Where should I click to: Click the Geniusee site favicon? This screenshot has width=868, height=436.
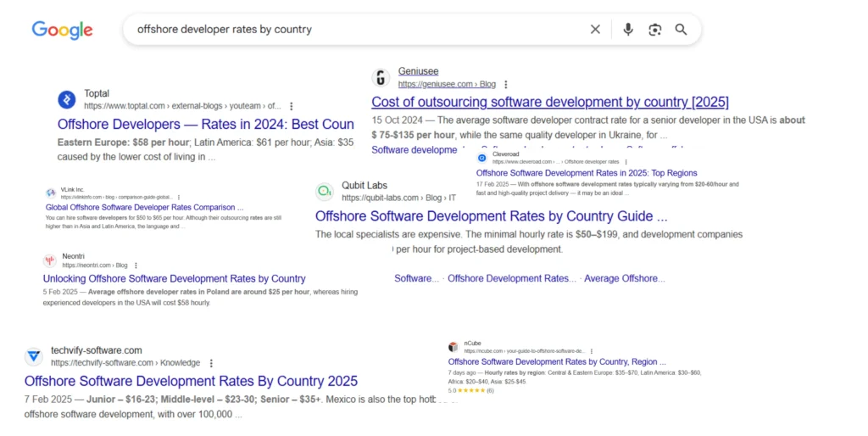point(381,77)
